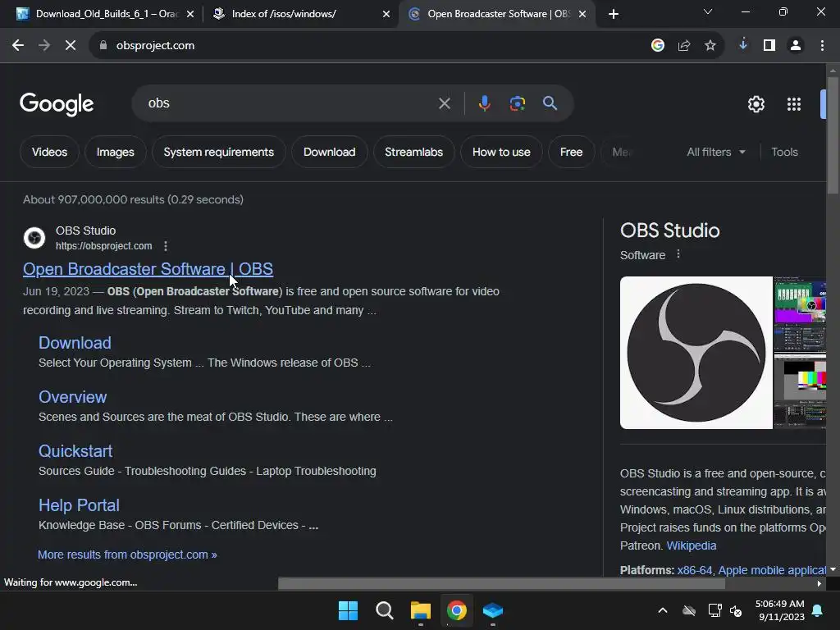Select the System requirements chip
Viewport: 840px width, 630px height.
click(x=218, y=152)
